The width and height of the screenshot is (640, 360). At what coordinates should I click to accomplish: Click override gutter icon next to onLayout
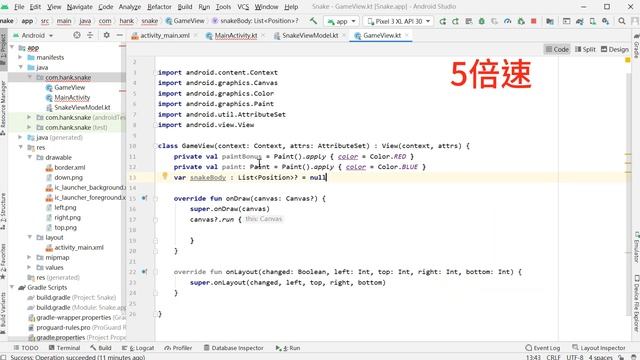pyautogui.click(x=144, y=271)
